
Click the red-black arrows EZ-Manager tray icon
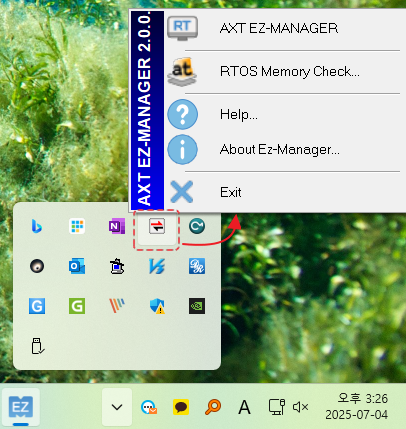tap(157, 227)
